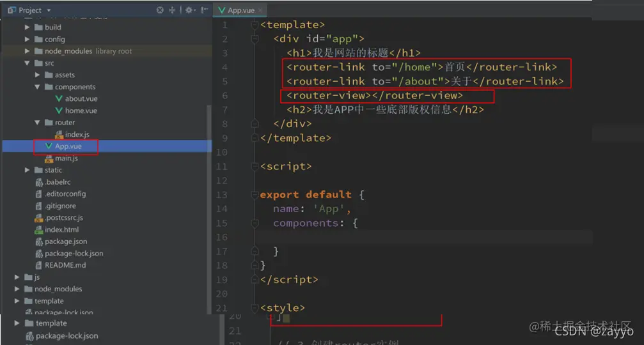Select the config folder label
This screenshot has height=345, width=644.
[54, 39]
